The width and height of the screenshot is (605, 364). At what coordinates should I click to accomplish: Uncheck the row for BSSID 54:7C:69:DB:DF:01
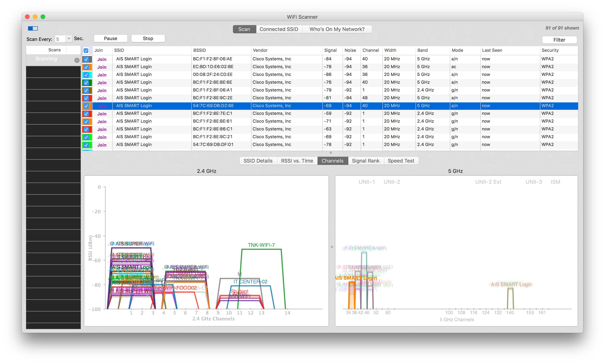click(86, 145)
